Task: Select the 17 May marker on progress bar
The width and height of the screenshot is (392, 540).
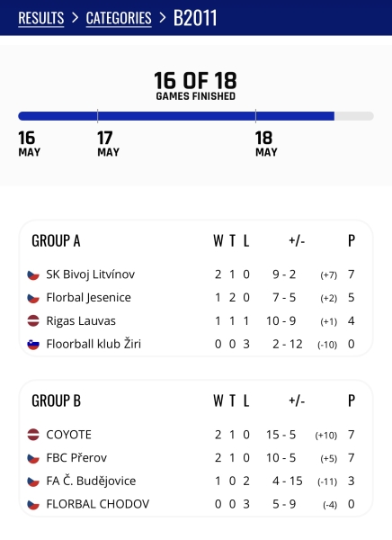Action: [108, 144]
